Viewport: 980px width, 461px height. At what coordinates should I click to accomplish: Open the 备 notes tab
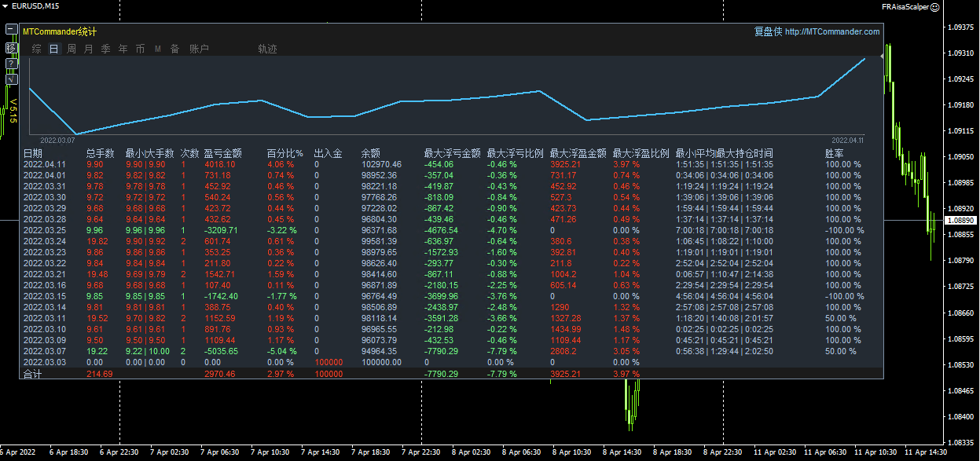174,49
